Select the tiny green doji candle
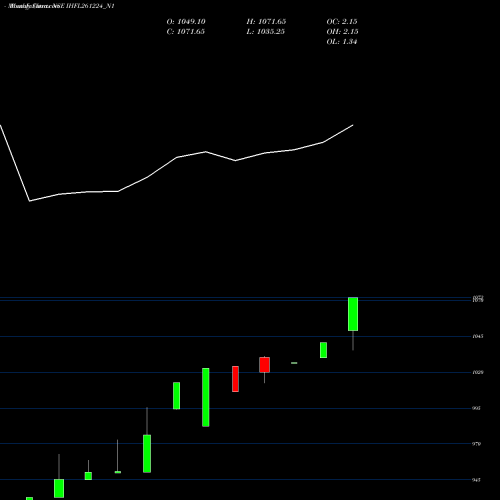Screen dimensions: 500x500 [x=294, y=363]
